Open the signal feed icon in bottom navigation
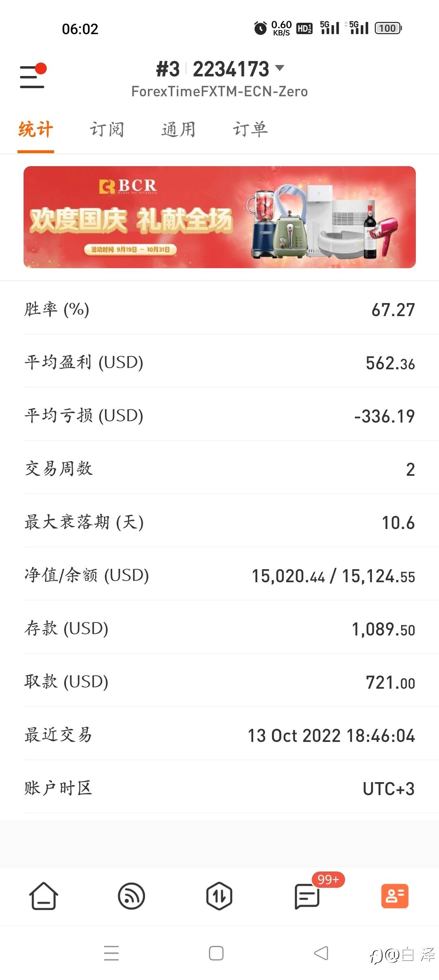The width and height of the screenshot is (439, 980). tap(131, 896)
